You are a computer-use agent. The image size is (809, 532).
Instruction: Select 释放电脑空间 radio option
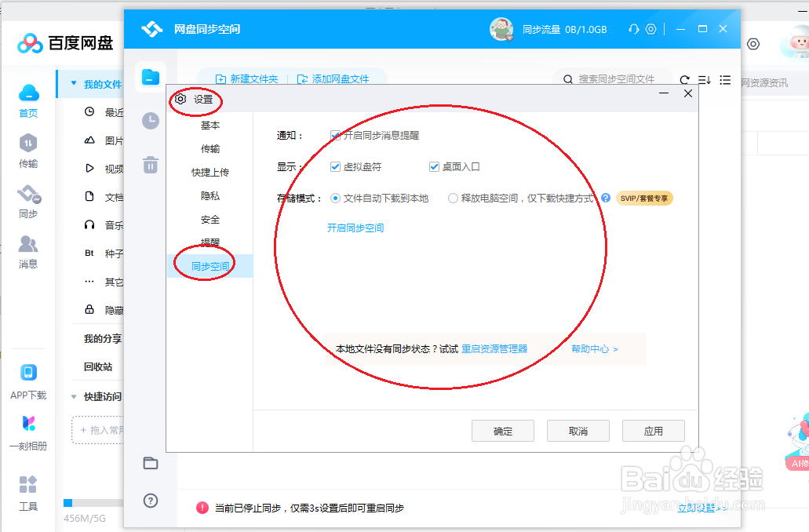pos(453,199)
